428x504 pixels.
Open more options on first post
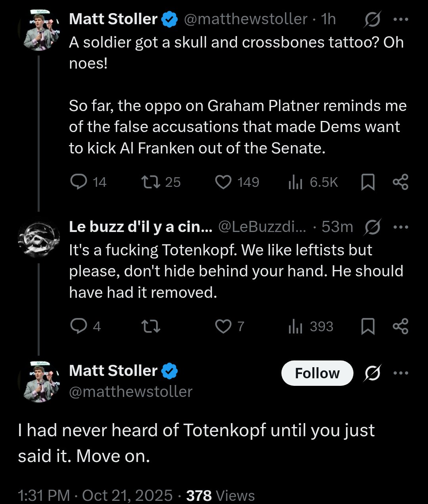[x=401, y=19]
